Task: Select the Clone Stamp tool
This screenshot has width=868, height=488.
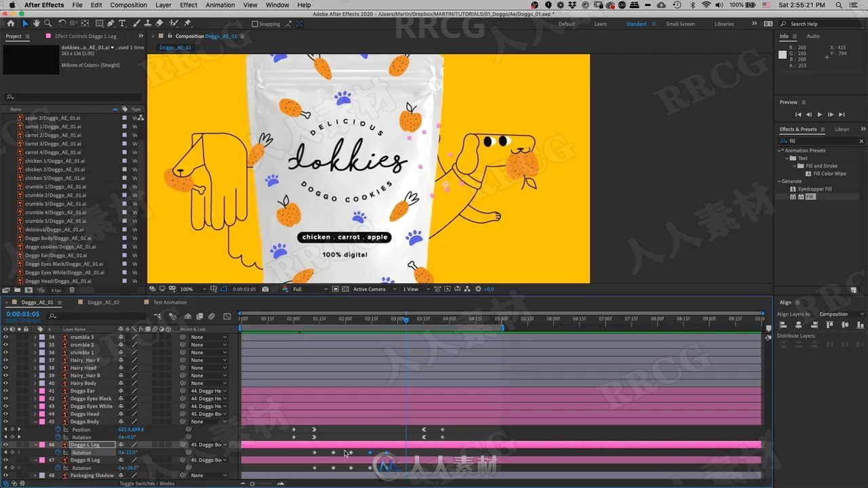Action: [147, 23]
